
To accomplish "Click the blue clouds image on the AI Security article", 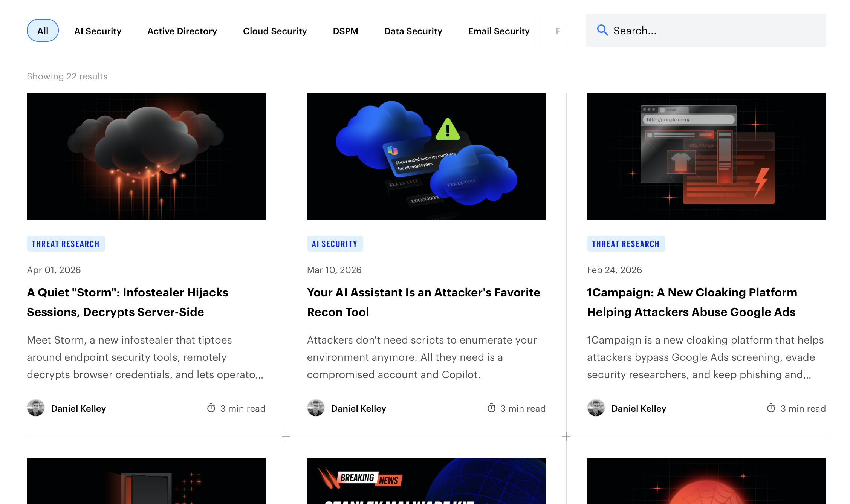I will pos(426,157).
